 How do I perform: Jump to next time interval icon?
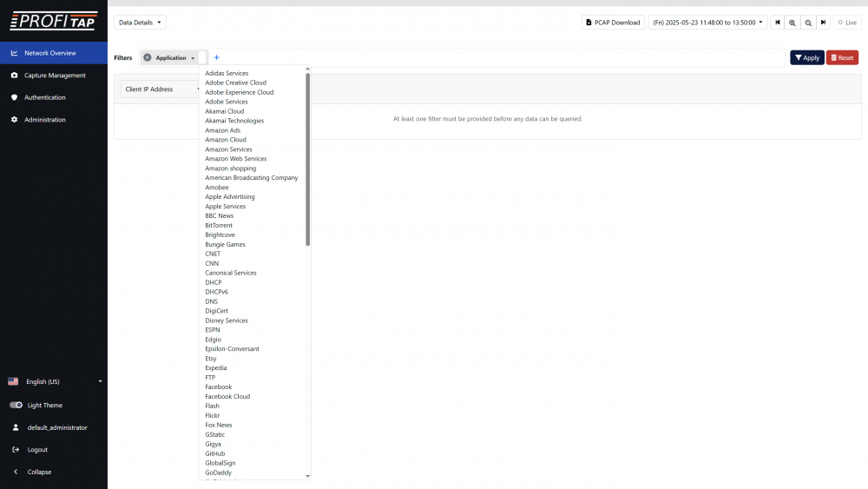coord(823,23)
